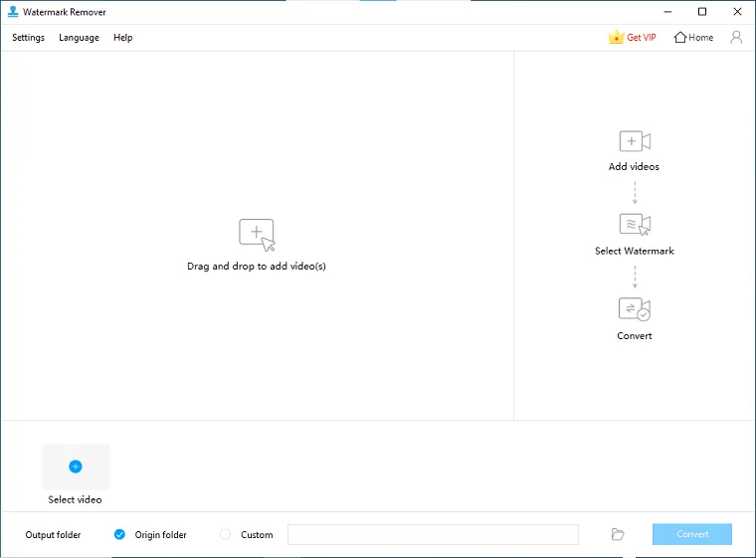Click the Output folder label
The height and width of the screenshot is (558, 756).
coord(53,535)
